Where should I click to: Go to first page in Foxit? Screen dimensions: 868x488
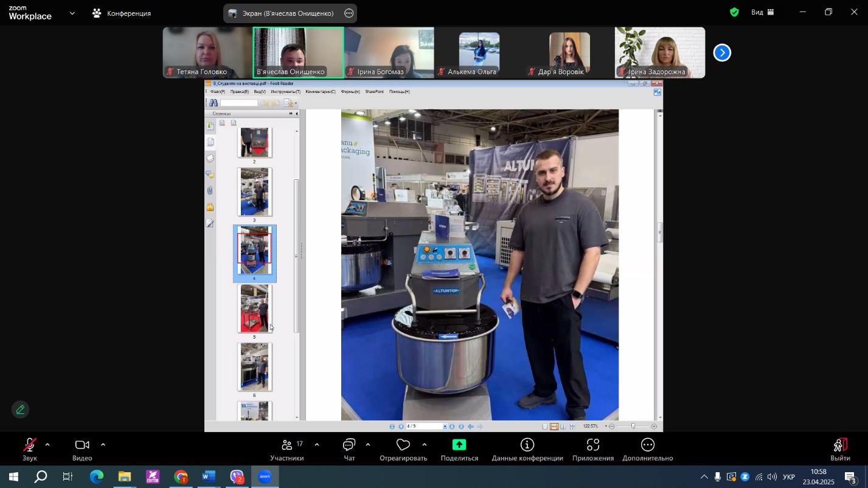click(392, 427)
